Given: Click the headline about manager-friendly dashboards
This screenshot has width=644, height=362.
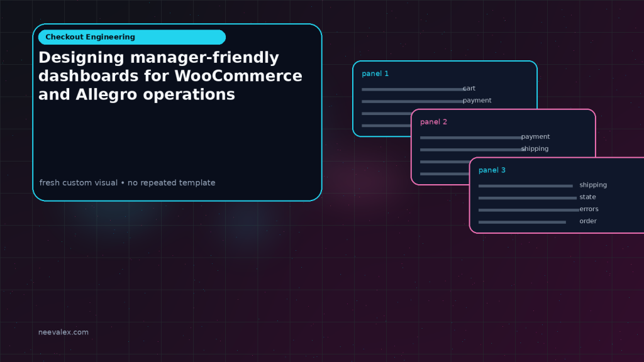Looking at the screenshot, I should coord(170,76).
